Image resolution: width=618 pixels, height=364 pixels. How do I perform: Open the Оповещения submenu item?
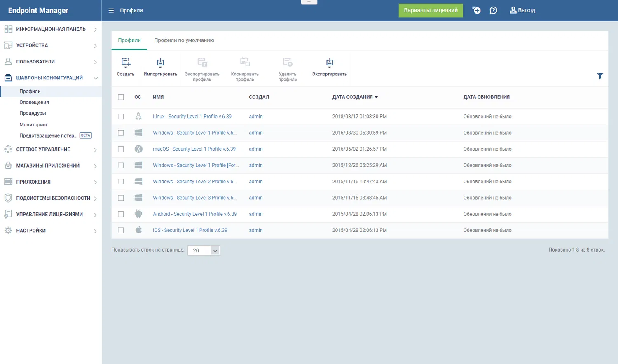(x=34, y=103)
